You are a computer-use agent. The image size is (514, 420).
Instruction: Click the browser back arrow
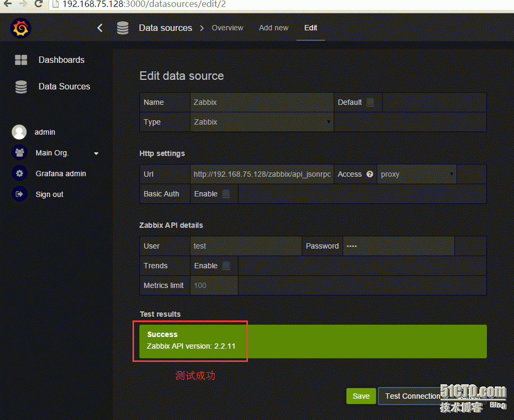pos(7,4)
